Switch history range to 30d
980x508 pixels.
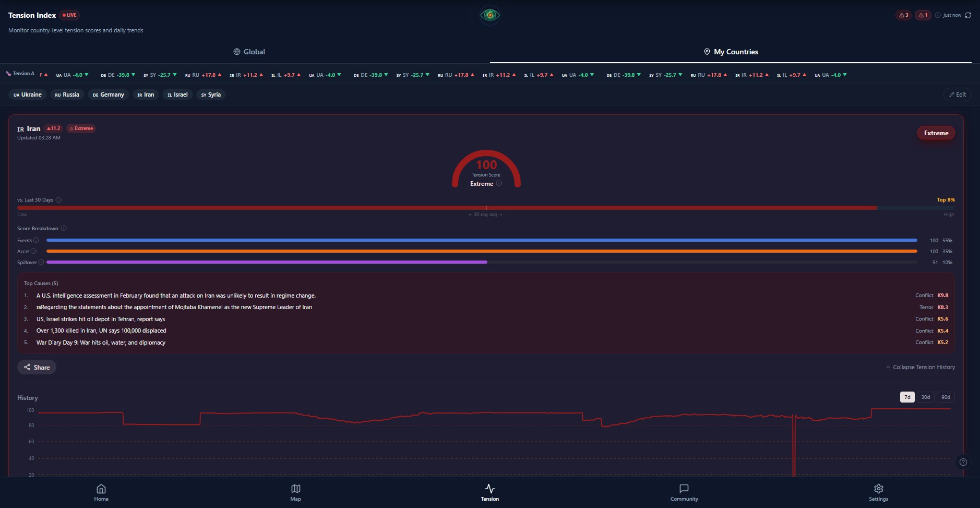tap(926, 397)
